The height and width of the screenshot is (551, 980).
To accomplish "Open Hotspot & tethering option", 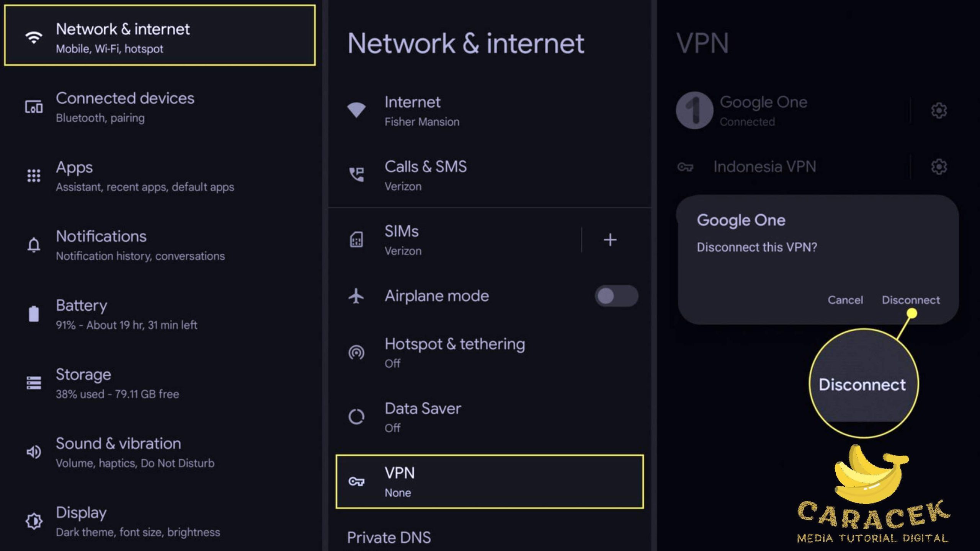I will click(454, 352).
